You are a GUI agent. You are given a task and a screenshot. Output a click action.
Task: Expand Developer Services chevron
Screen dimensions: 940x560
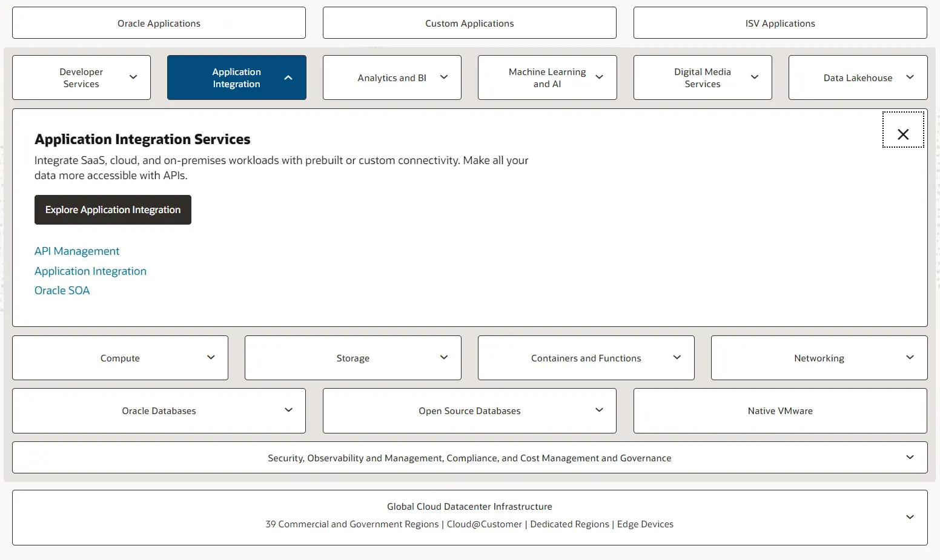(x=133, y=77)
